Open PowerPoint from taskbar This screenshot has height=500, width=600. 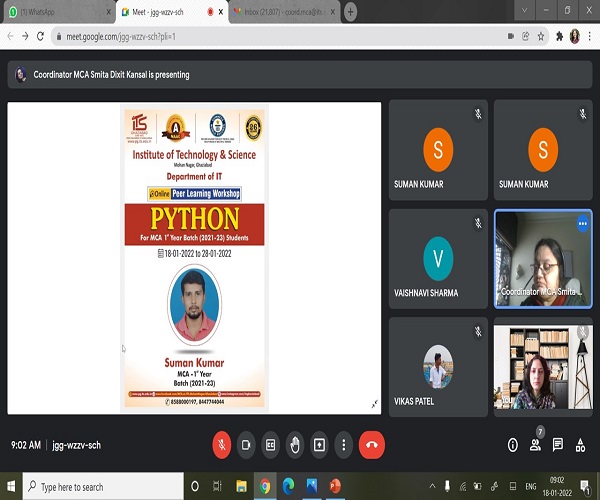pos(335,486)
